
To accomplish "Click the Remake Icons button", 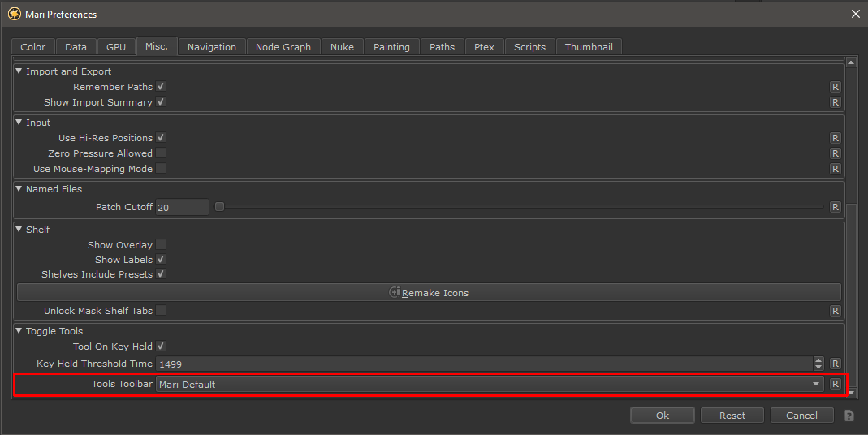I will 429,292.
